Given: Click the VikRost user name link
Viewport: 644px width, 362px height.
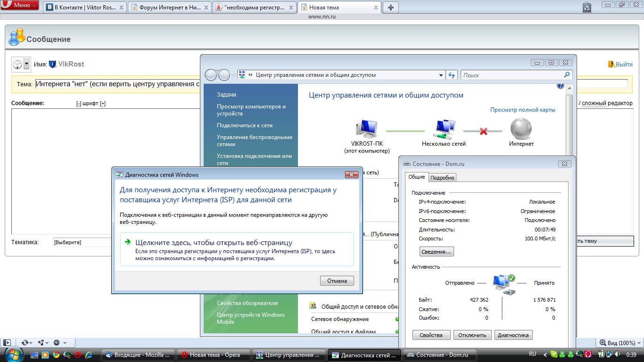Looking at the screenshot, I should coord(71,64).
